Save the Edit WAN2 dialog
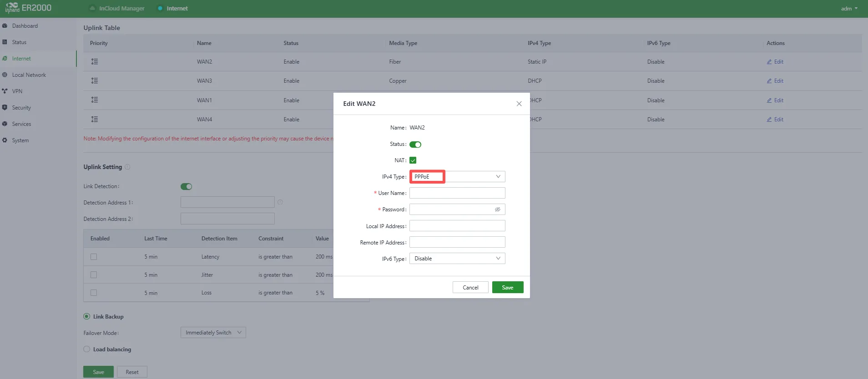This screenshot has width=868, height=379. (508, 287)
